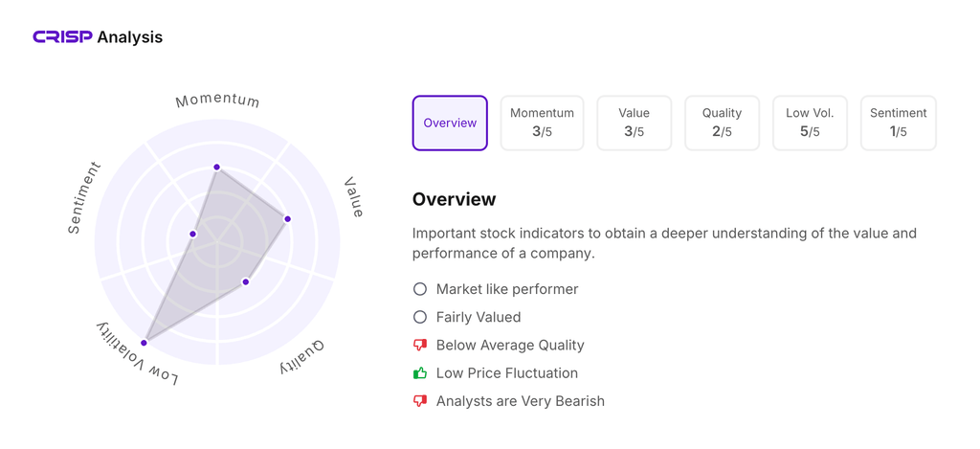The height and width of the screenshot is (449, 980).
Task: Select the Overview tab
Action: click(450, 123)
